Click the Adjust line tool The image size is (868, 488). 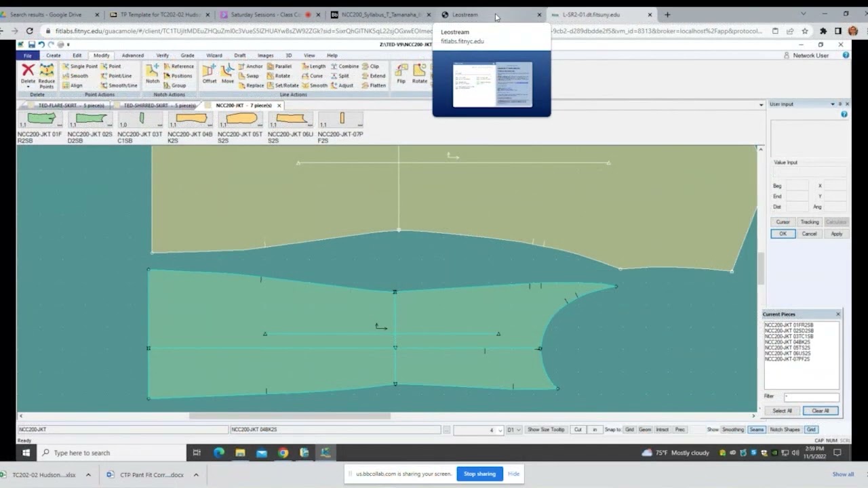tap(342, 85)
